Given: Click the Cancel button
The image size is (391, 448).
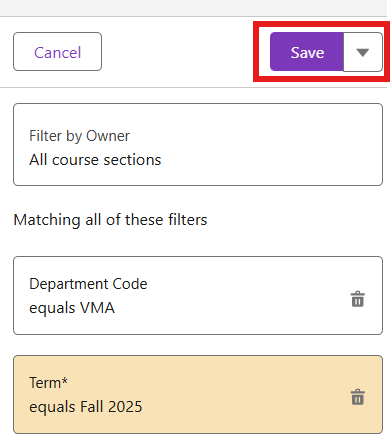Looking at the screenshot, I should click(x=57, y=52).
